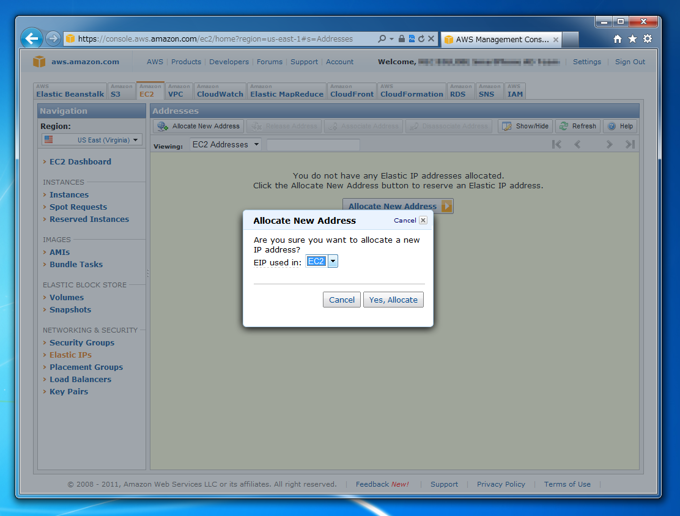680x516 pixels.
Task: Switch to the RDS tab
Action: [461, 91]
